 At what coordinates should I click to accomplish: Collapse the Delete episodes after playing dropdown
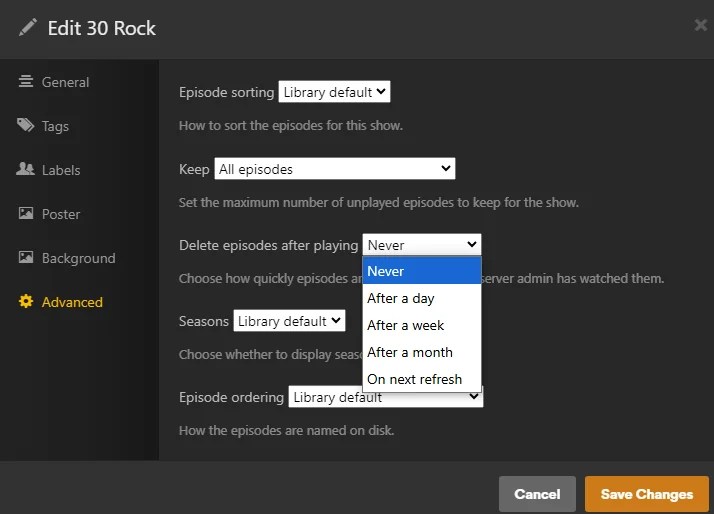coord(422,245)
